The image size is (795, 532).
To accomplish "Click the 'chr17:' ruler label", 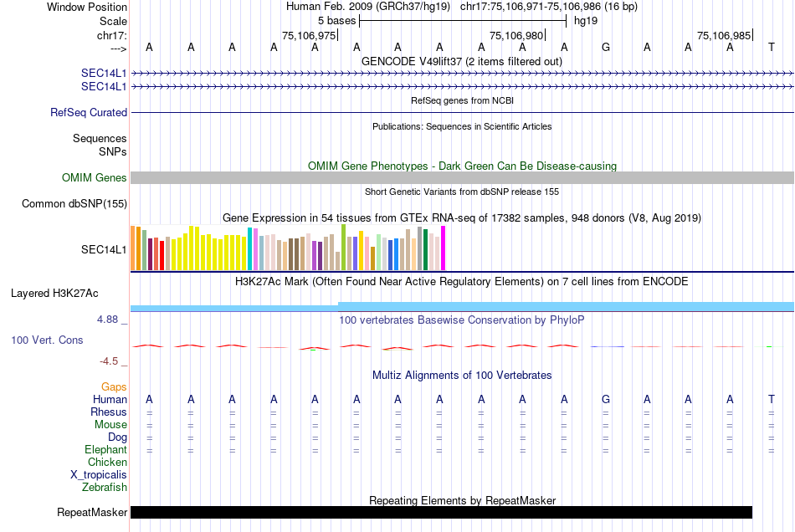I will pos(111,35).
